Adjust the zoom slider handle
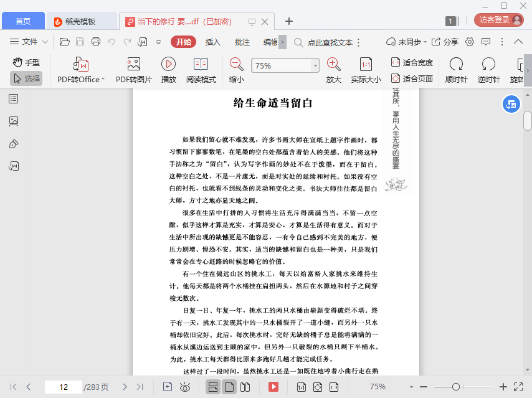The width and height of the screenshot is (532, 398). click(x=456, y=387)
